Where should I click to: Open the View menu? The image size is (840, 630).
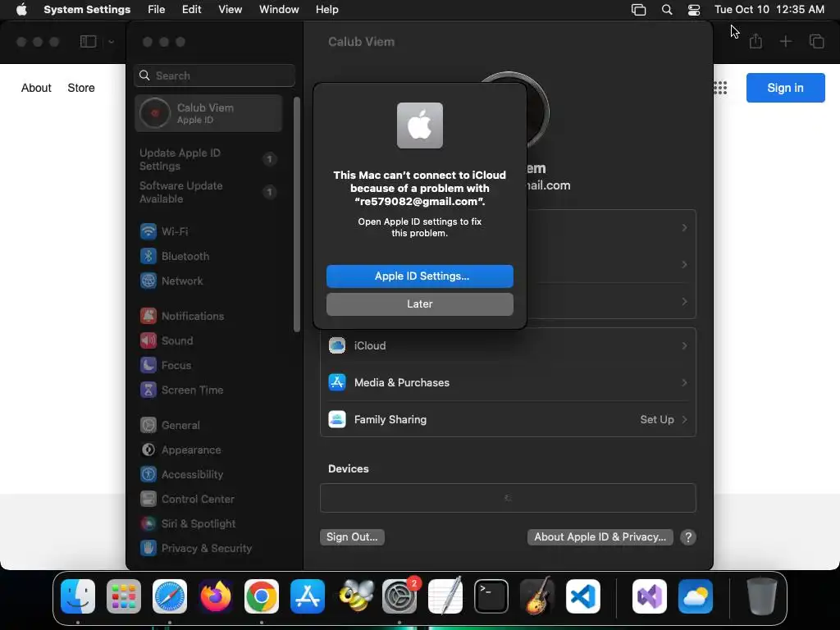[x=230, y=10]
